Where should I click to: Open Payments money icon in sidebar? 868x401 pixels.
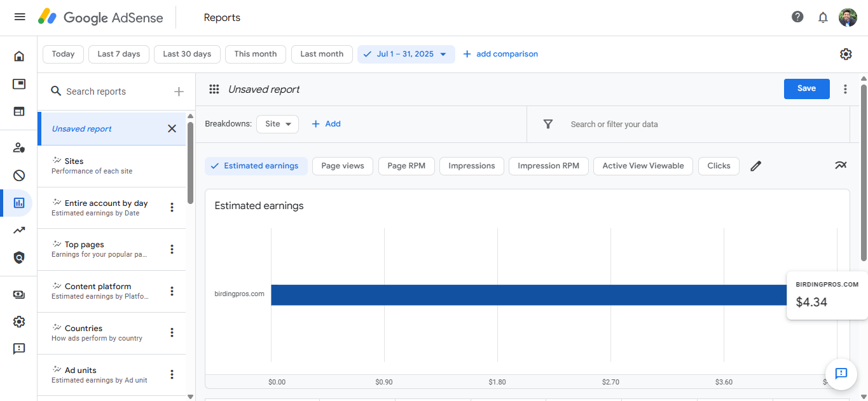point(19,294)
